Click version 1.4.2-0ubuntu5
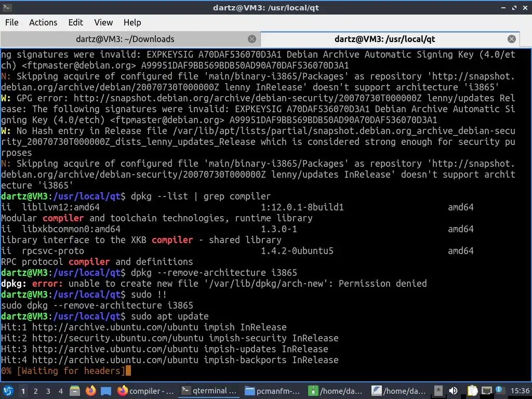The width and height of the screenshot is (532, 399). point(297,251)
